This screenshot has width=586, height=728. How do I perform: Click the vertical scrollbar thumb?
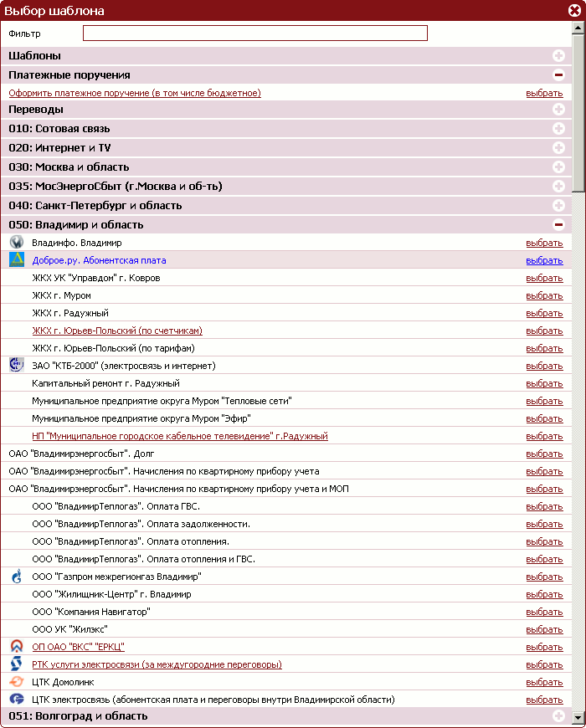point(578,113)
